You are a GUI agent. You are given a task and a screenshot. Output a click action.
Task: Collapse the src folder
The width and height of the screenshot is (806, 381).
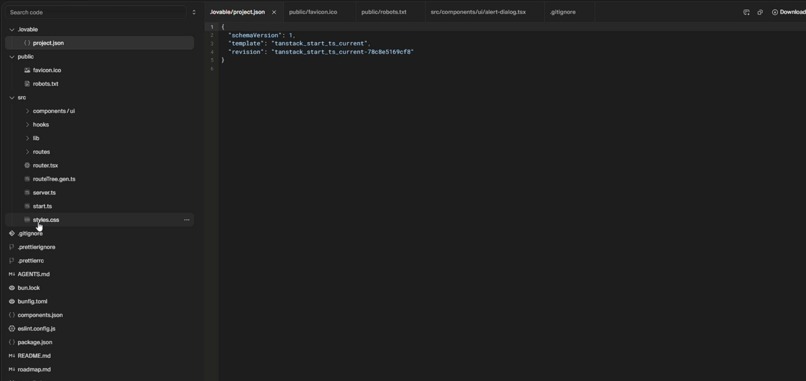click(12, 97)
